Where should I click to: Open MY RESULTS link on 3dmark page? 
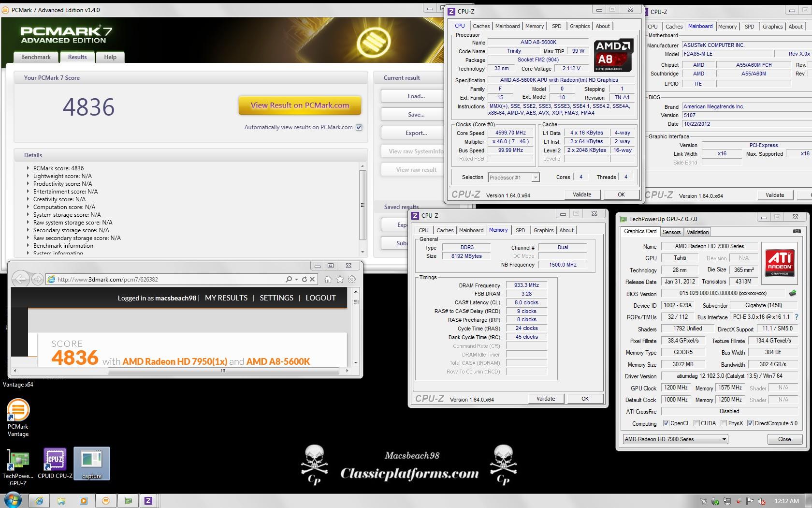coord(226,298)
